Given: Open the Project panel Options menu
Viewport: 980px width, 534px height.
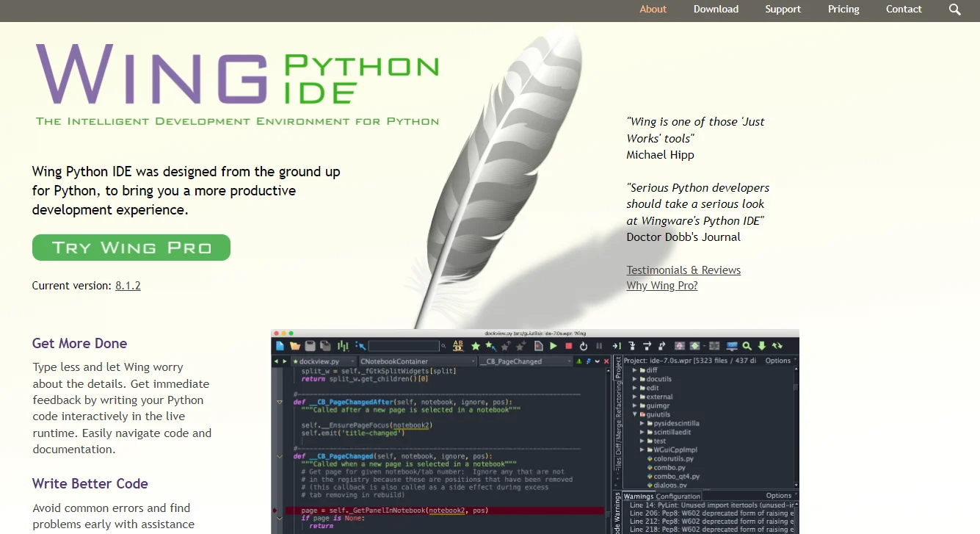Looking at the screenshot, I should pos(780,361).
